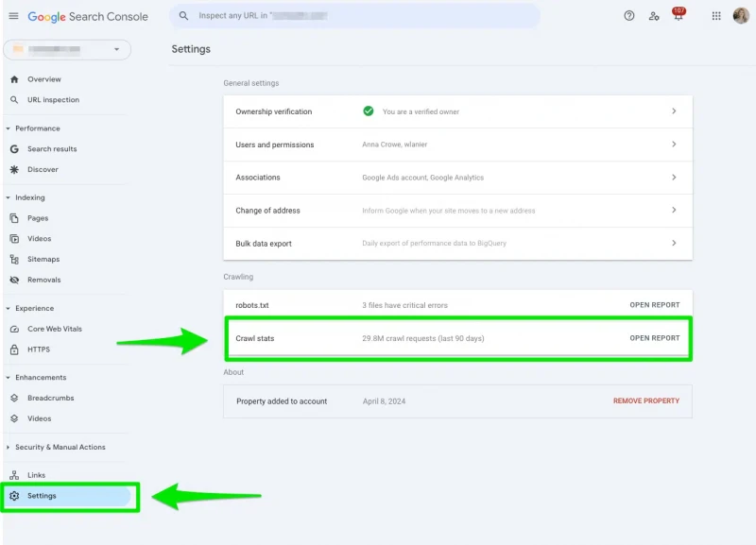Open the hamburger main menu

tap(13, 16)
